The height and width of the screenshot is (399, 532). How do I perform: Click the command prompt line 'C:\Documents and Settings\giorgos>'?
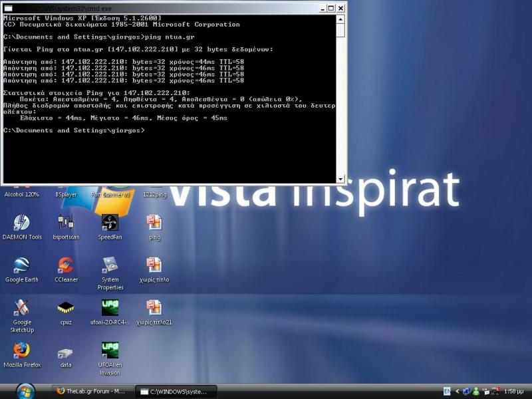click(74, 130)
